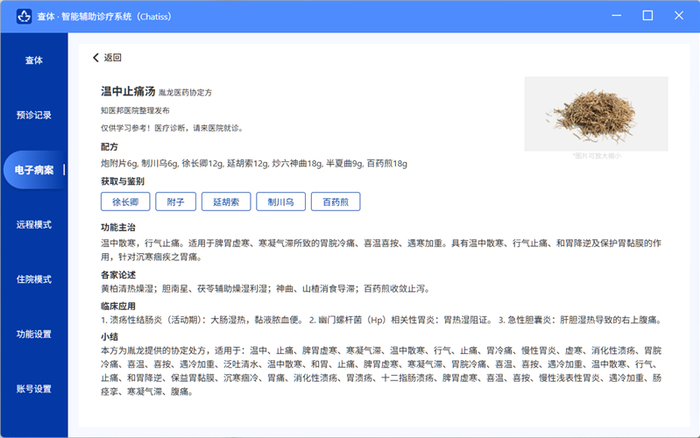Enlarge the herb photo thumbnail
Screen dimensions: 700x438
(596, 114)
